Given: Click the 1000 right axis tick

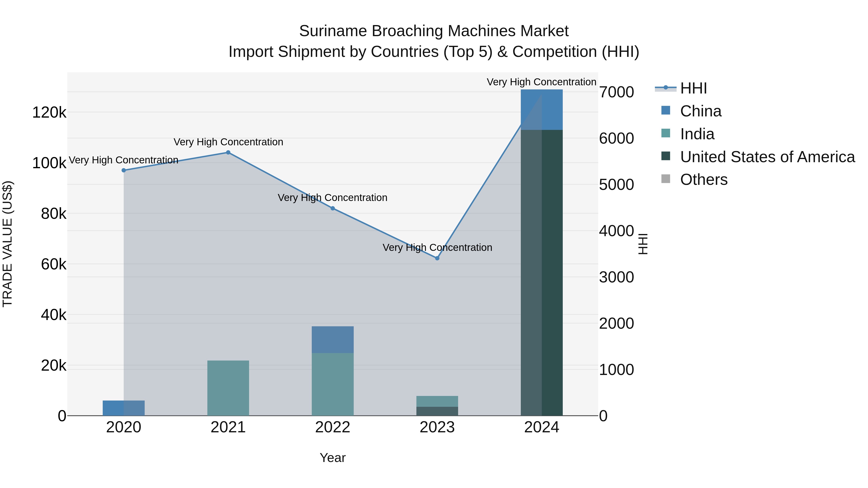Looking at the screenshot, I should [x=617, y=370].
